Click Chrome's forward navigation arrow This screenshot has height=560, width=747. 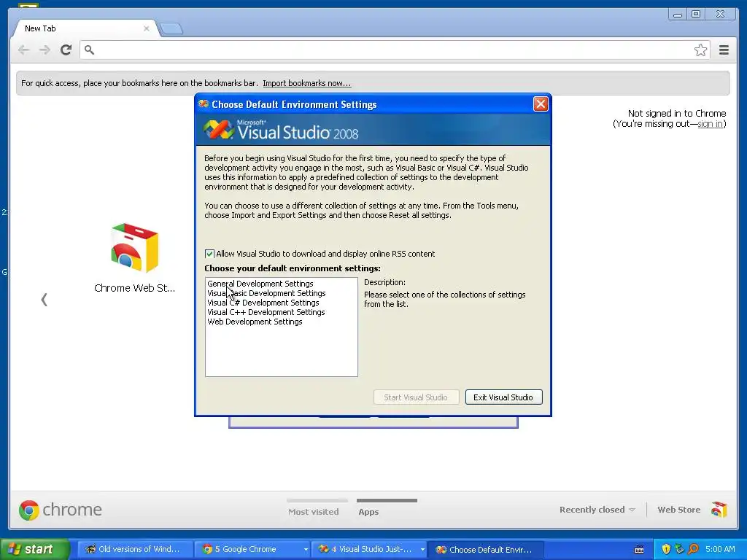[x=44, y=50]
